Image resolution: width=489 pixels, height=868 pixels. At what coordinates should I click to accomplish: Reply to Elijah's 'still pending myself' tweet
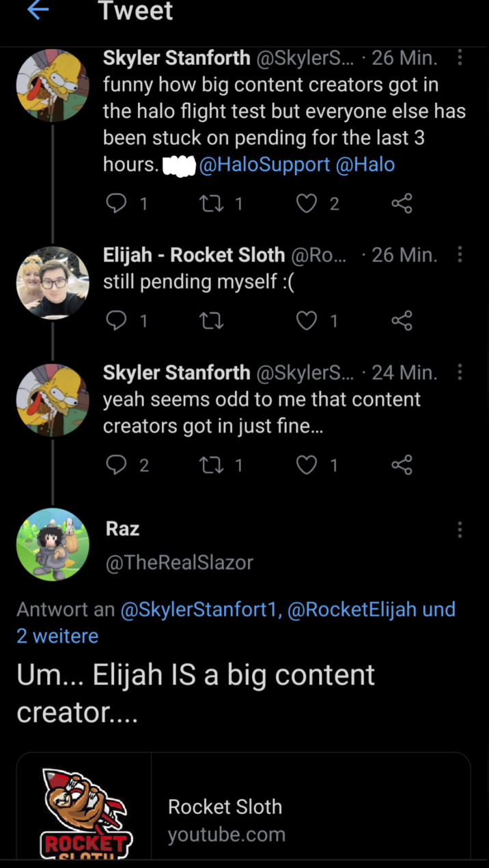tap(117, 320)
